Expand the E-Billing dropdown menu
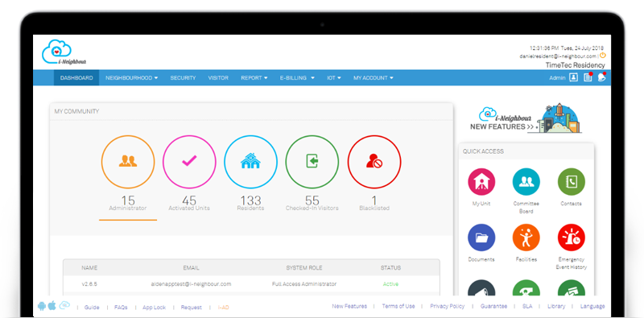The image size is (644, 318). (x=297, y=77)
